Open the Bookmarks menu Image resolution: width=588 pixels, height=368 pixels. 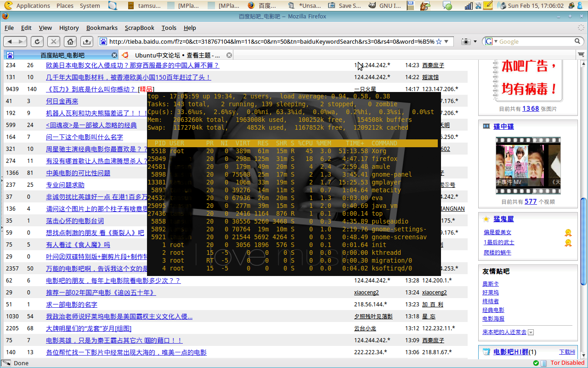tap(102, 28)
